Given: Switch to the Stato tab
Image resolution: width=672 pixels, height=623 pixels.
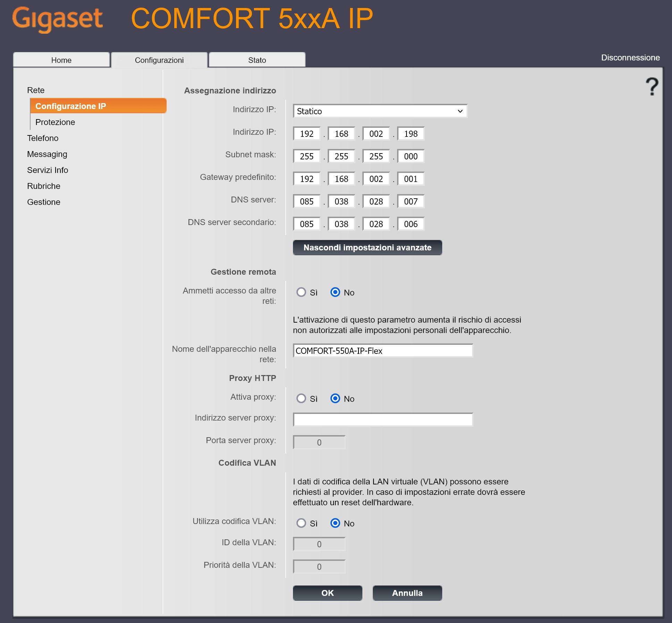Looking at the screenshot, I should (x=257, y=60).
